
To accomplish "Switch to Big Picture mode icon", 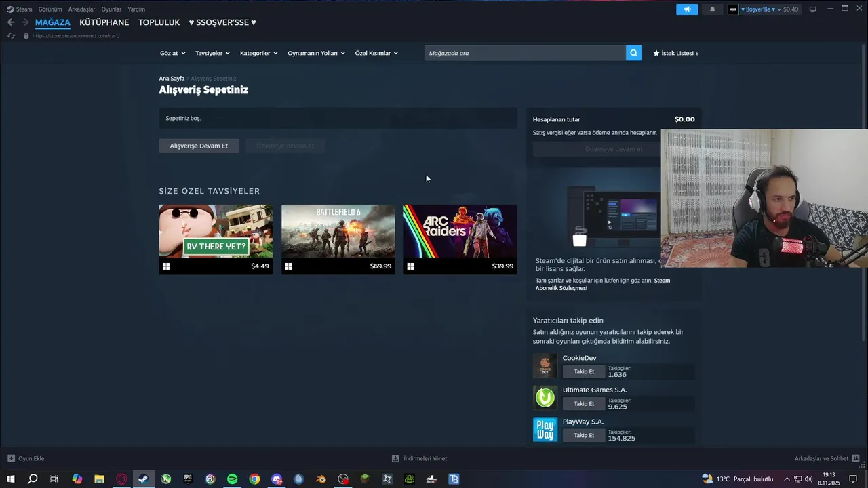I will click(812, 9).
